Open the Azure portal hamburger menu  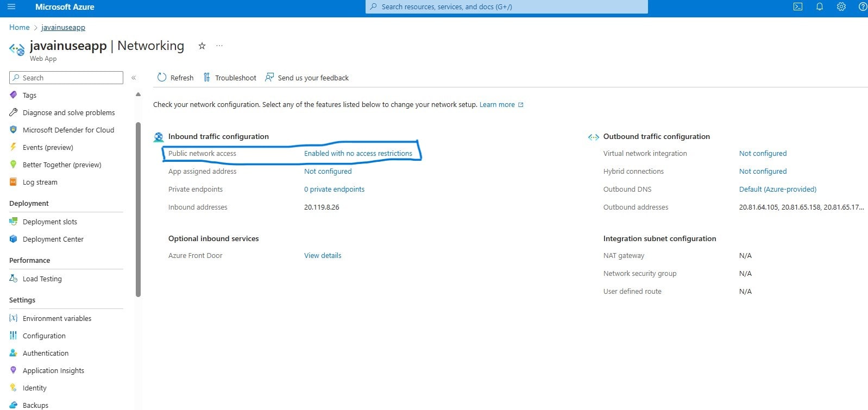11,7
